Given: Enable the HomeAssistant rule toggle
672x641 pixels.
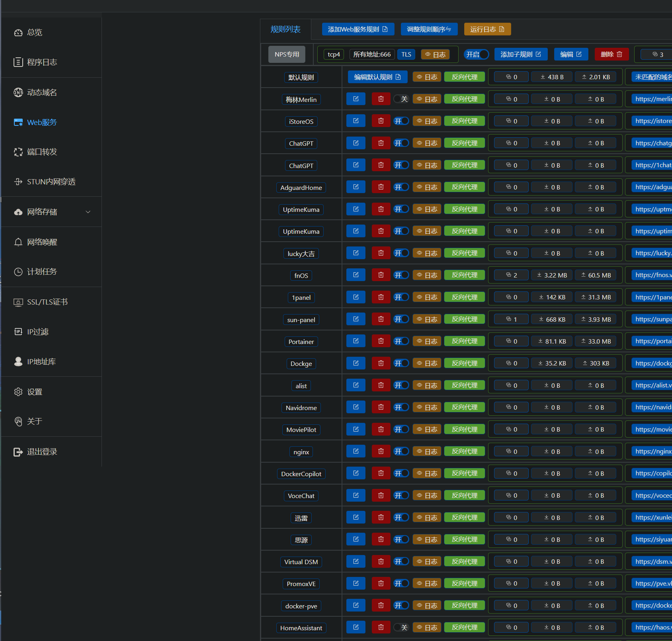Looking at the screenshot, I should coord(401,627).
